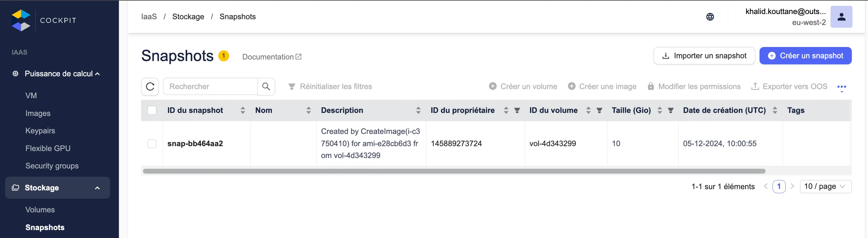Click the refresh snapshots list icon
This screenshot has width=868, height=238.
click(150, 87)
